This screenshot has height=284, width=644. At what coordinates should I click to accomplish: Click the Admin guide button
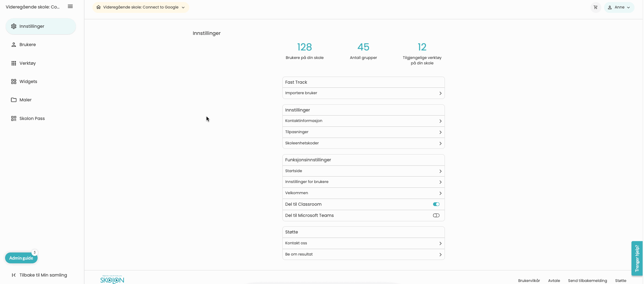click(x=21, y=258)
